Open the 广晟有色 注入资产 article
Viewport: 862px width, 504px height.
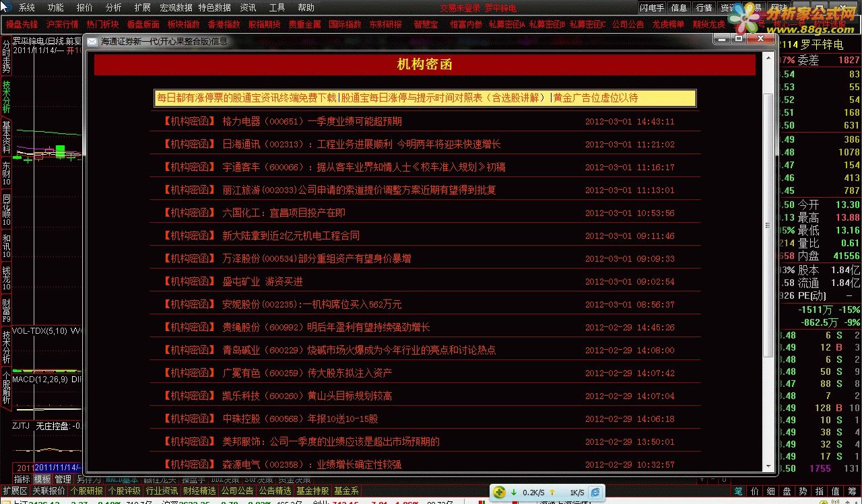coord(307,373)
